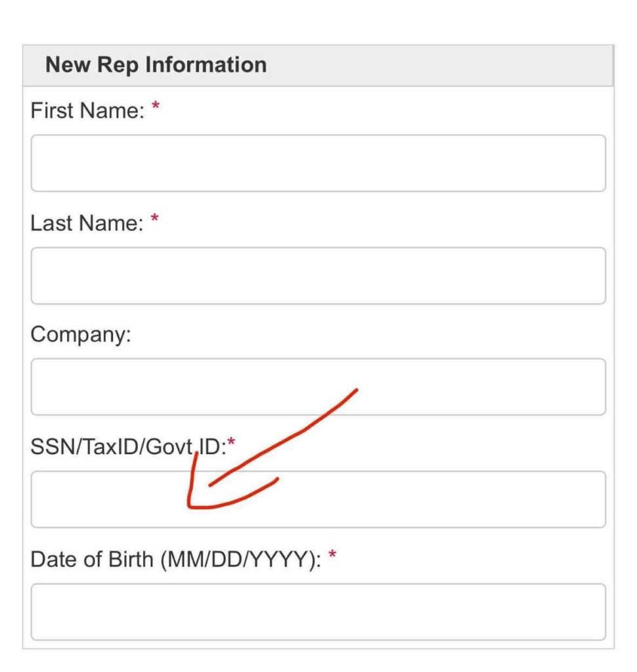Select the SSN/TaxID/Govt ID input field
This screenshot has height=672, width=637.
pos(318,499)
